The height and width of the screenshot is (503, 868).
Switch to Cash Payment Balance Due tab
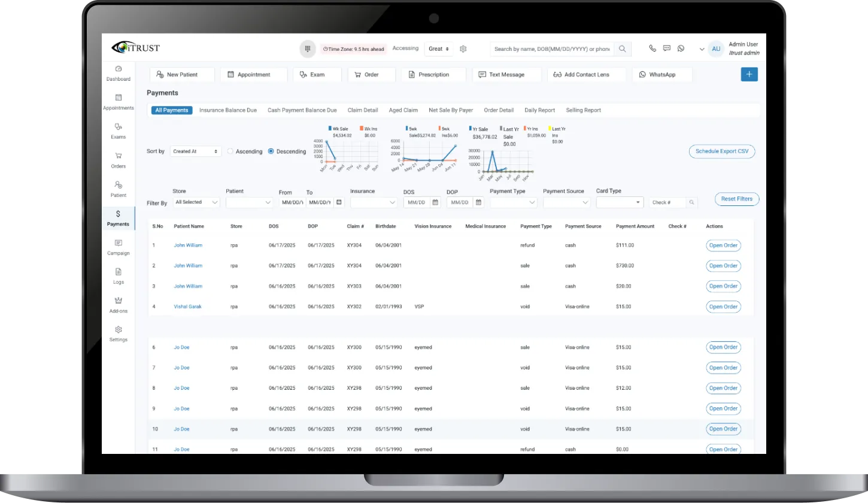302,110
